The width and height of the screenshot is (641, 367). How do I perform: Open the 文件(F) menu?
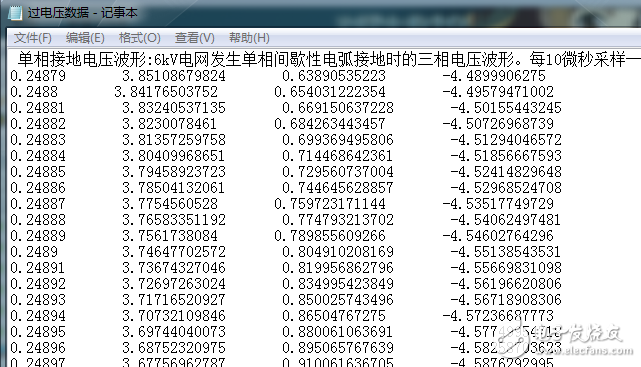(33, 38)
